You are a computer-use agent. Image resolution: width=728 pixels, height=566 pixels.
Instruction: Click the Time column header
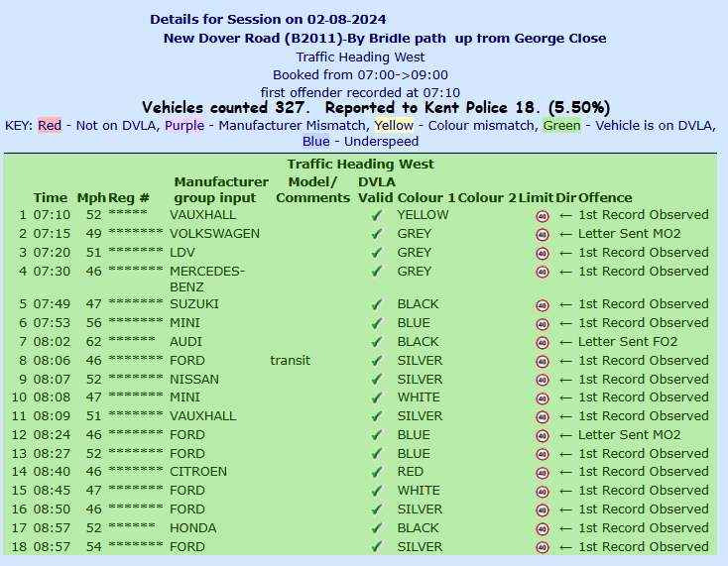click(51, 198)
